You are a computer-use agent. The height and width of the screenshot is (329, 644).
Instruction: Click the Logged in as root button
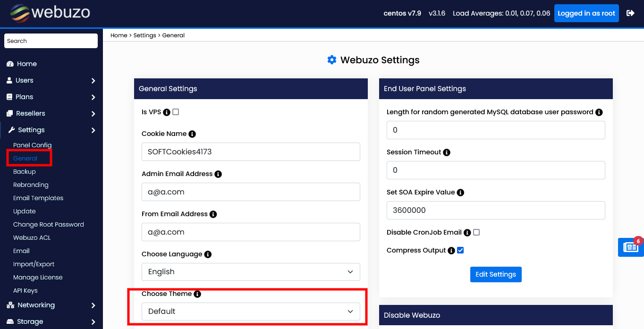pos(586,13)
